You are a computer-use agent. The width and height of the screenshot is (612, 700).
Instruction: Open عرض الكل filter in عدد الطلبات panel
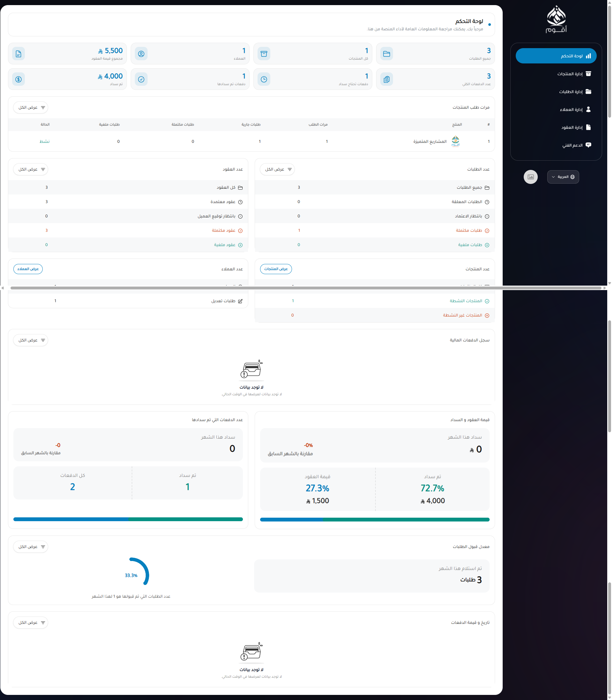tap(277, 169)
